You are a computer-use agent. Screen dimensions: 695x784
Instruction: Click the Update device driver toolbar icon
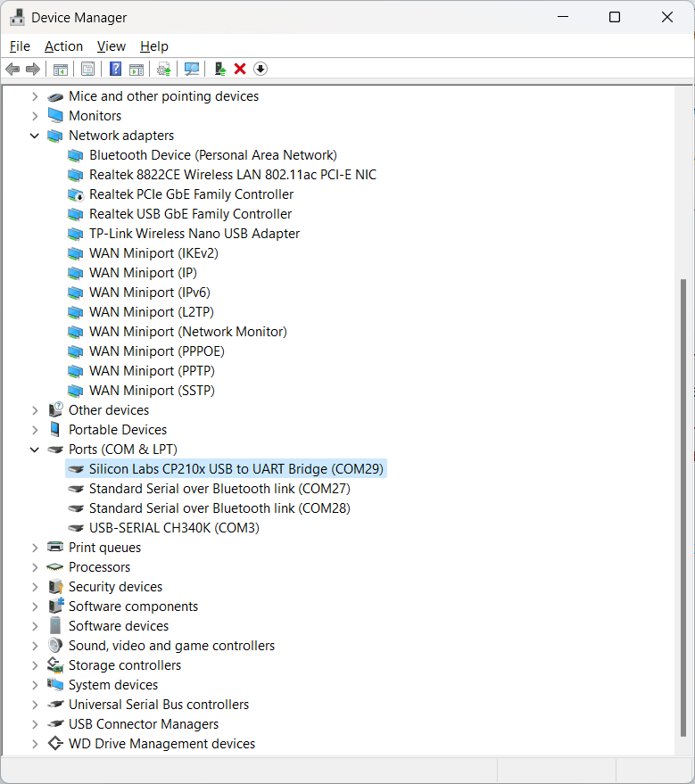click(x=164, y=69)
